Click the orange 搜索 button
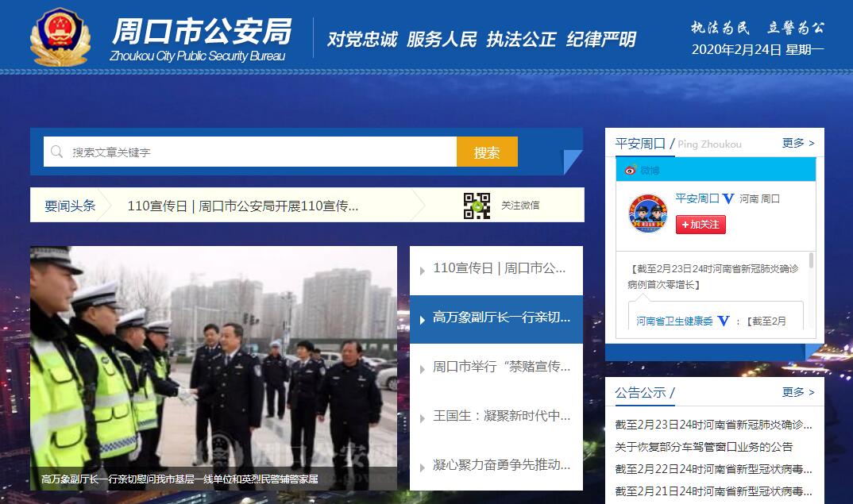853x504 pixels. coord(487,152)
